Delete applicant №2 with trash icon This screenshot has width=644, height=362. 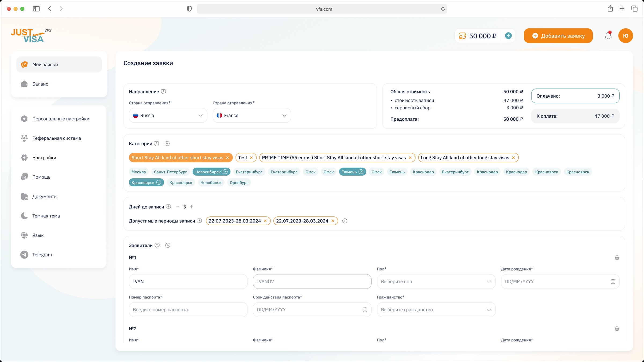(x=617, y=328)
